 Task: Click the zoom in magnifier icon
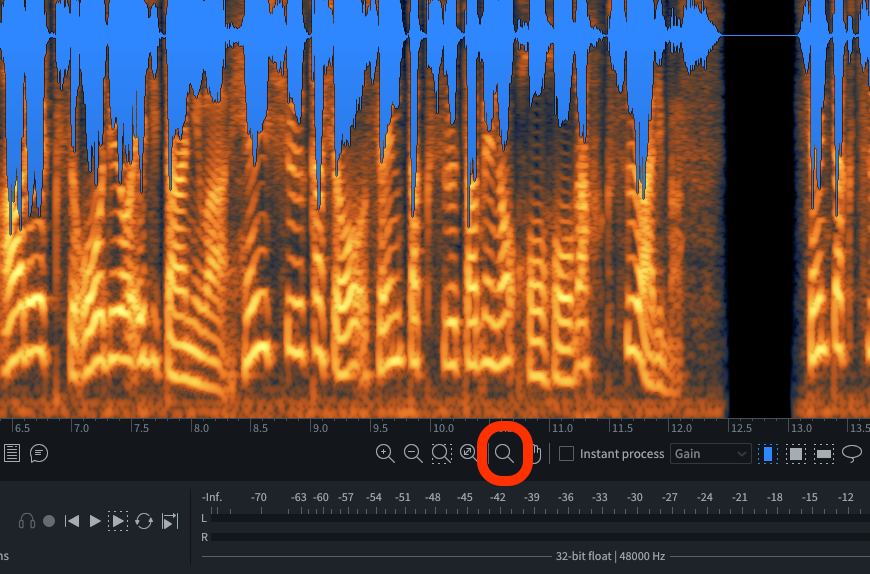point(385,453)
